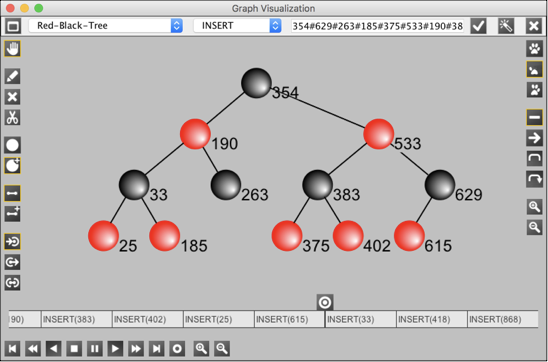Open the INSERT operation dropdown
Image resolution: width=548 pixels, height=362 pixels.
click(x=237, y=26)
